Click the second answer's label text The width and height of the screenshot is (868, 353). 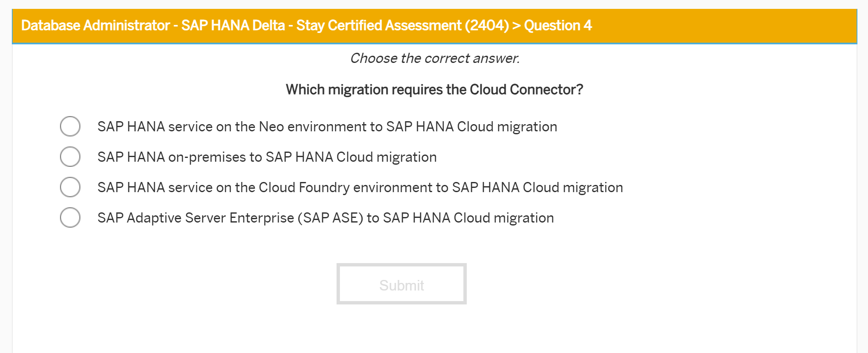click(267, 157)
